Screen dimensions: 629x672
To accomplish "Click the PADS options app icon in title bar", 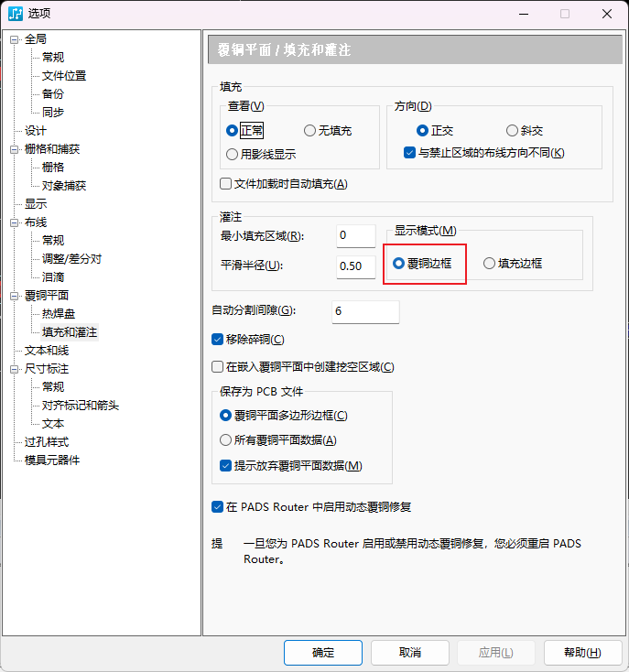I will click(16, 14).
